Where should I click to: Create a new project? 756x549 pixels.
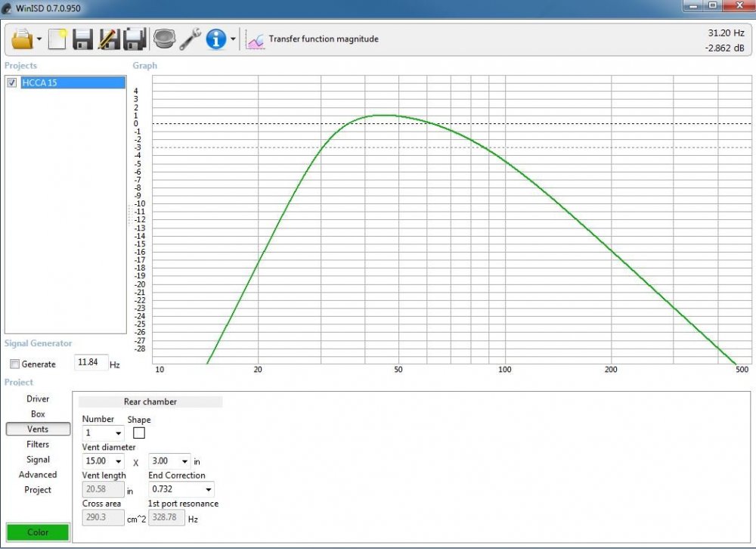57,39
